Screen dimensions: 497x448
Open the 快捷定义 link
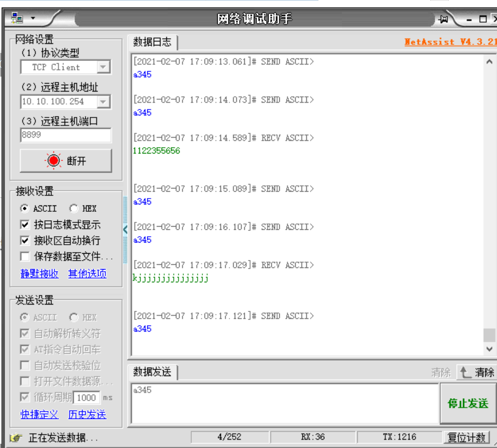coord(40,415)
